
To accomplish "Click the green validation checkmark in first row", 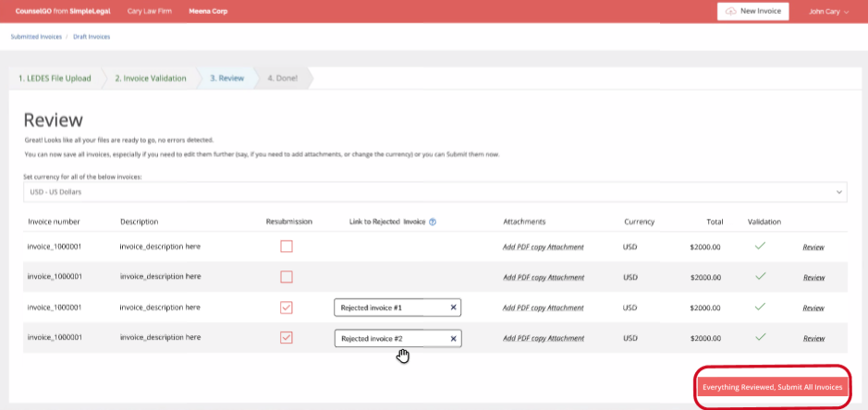I will [x=760, y=247].
